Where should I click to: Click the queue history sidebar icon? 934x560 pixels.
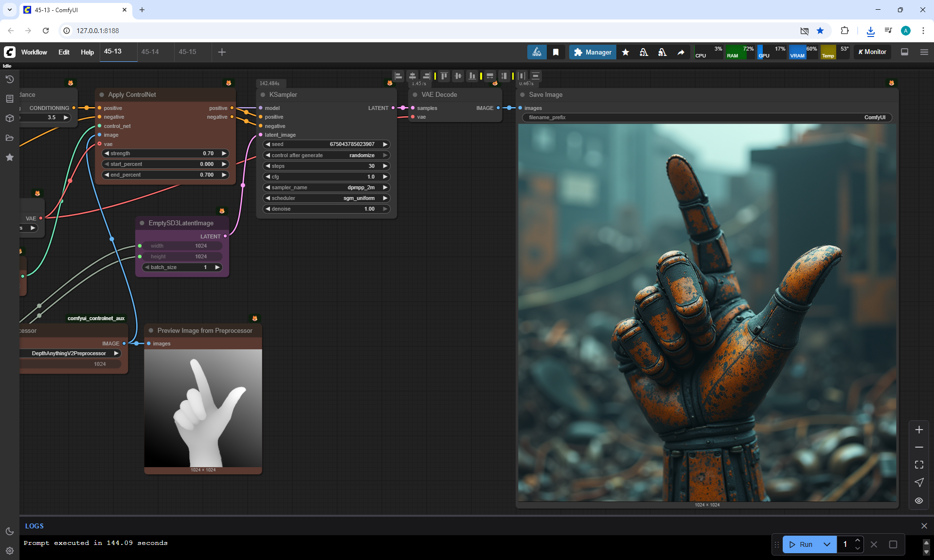coord(9,79)
